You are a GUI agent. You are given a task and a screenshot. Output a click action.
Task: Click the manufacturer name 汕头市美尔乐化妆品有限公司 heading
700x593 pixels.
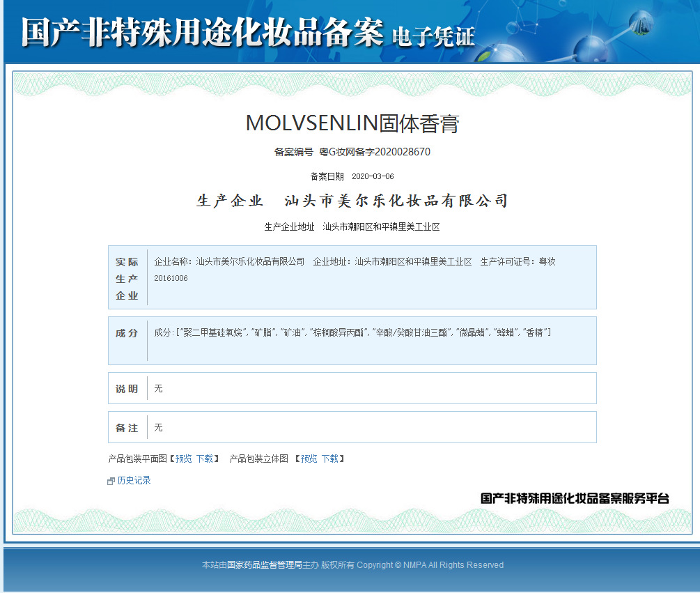pos(396,201)
